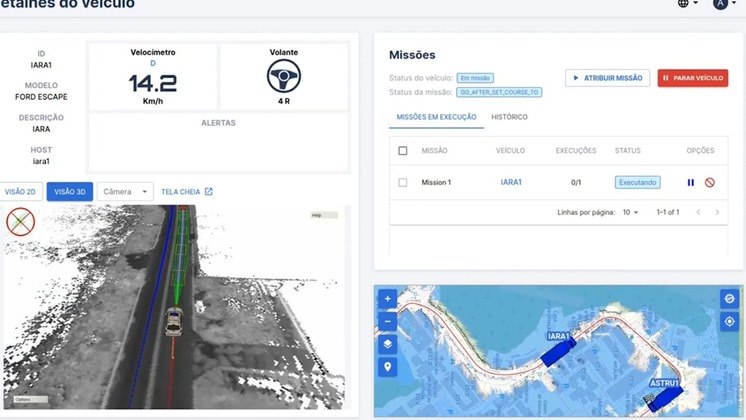Cancel Mission 1 with the prohibit icon
Viewport: 746px width, 420px height.
click(x=709, y=183)
